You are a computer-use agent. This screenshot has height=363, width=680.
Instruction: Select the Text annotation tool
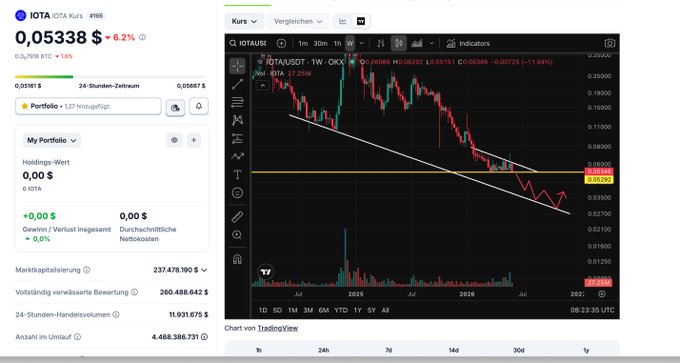pos(237,174)
